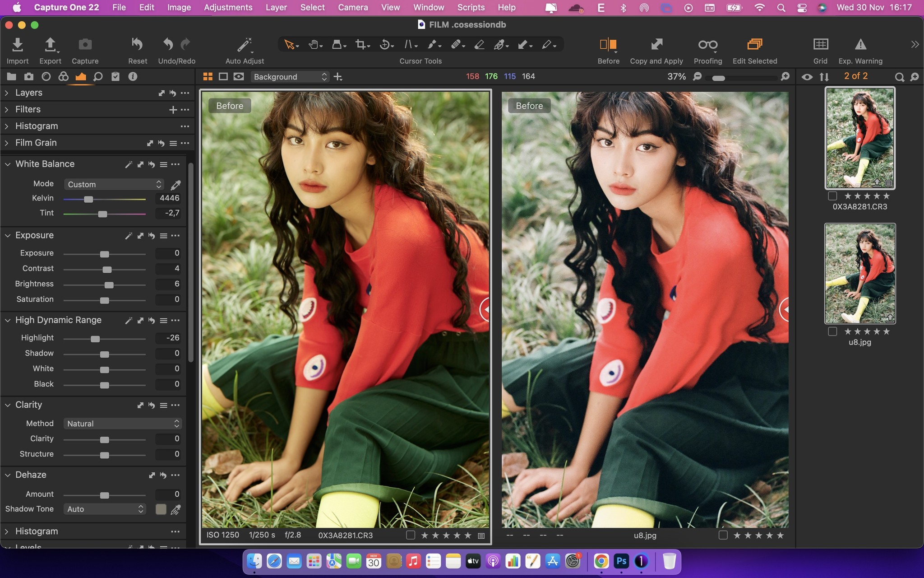Toggle the Before view icon

point(608,44)
